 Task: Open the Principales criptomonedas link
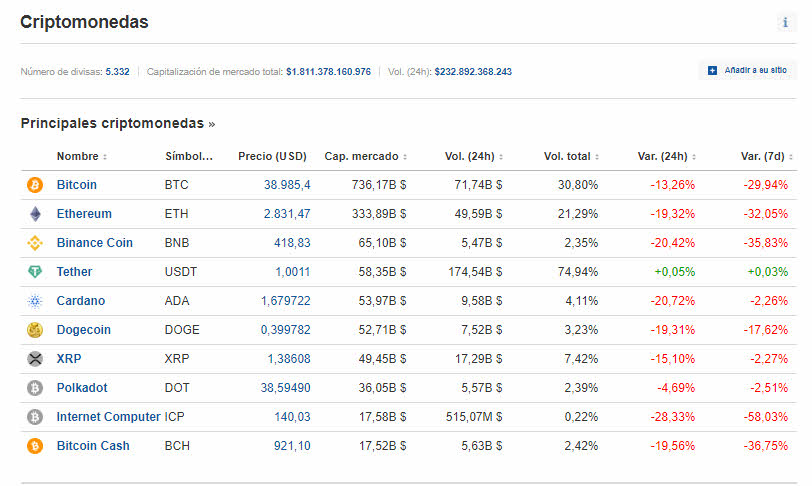pyautogui.click(x=117, y=124)
